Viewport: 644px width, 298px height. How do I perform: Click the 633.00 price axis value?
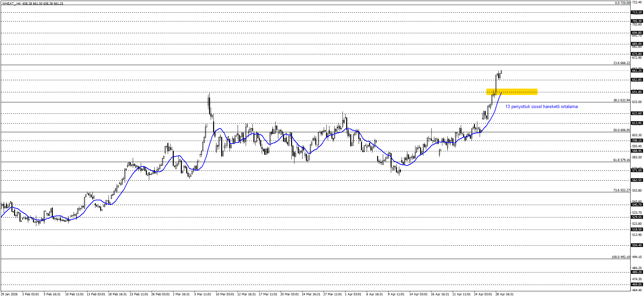(637, 102)
